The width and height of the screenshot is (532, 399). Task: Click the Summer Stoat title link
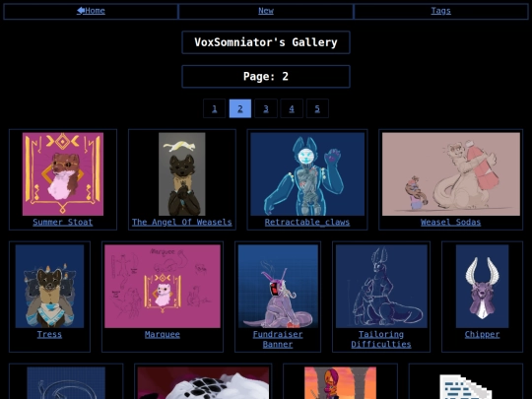(x=63, y=223)
